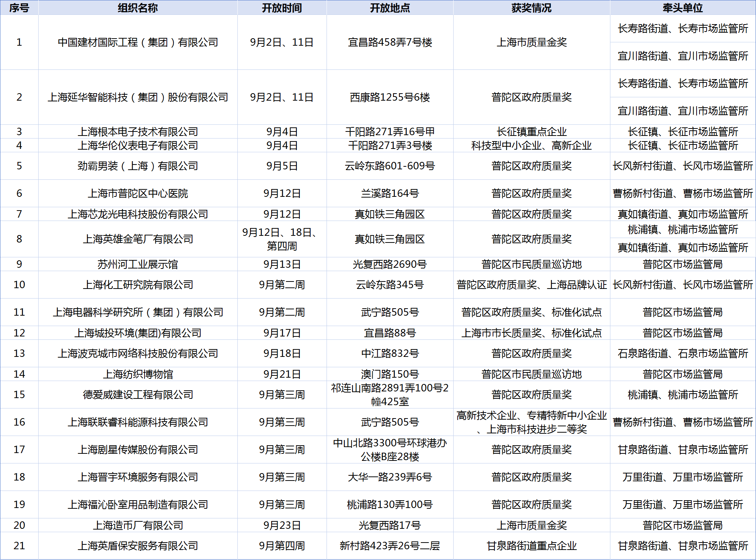Screen dimensions: 756x560
Task: Select cell 新村路423弄26号二层
Action: pyautogui.click(x=390, y=546)
